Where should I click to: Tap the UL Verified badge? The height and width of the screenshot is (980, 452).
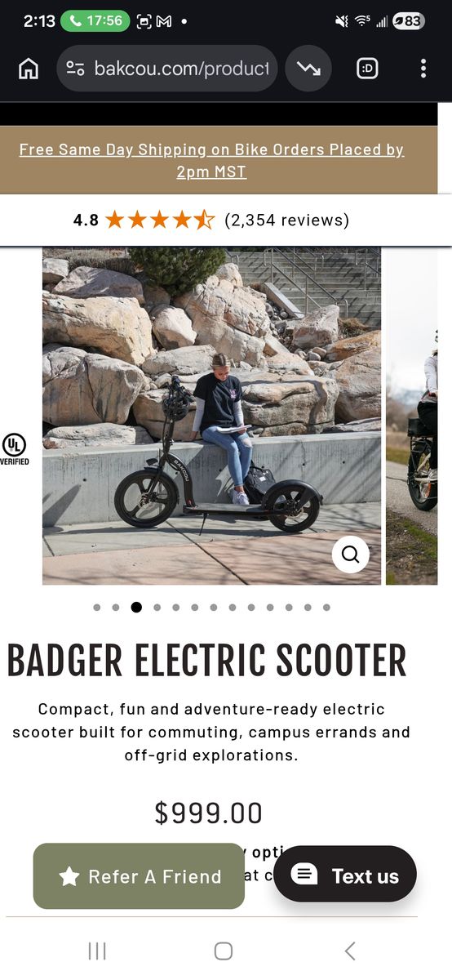click(14, 449)
